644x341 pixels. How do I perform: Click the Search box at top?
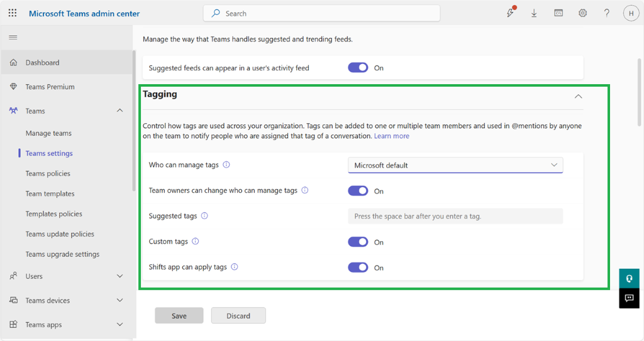click(x=321, y=13)
